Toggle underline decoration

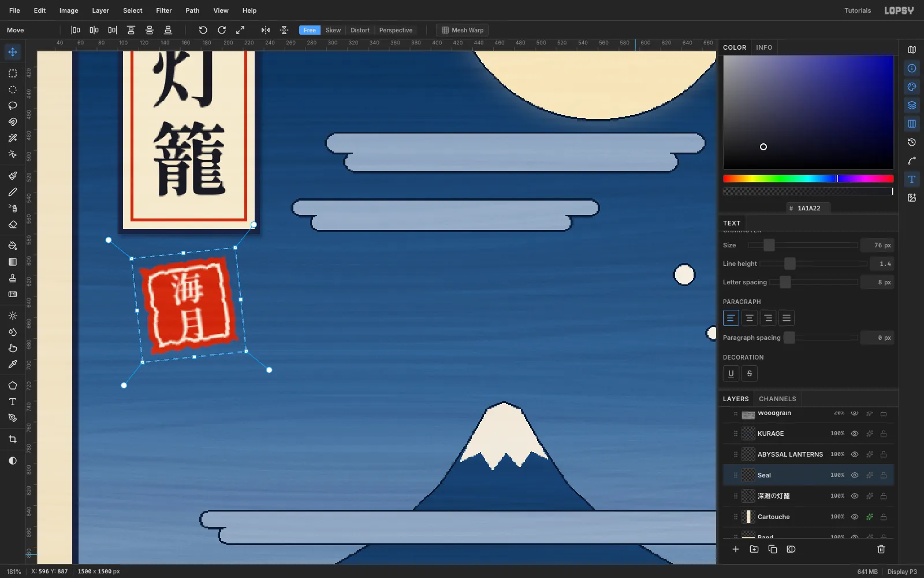(731, 373)
